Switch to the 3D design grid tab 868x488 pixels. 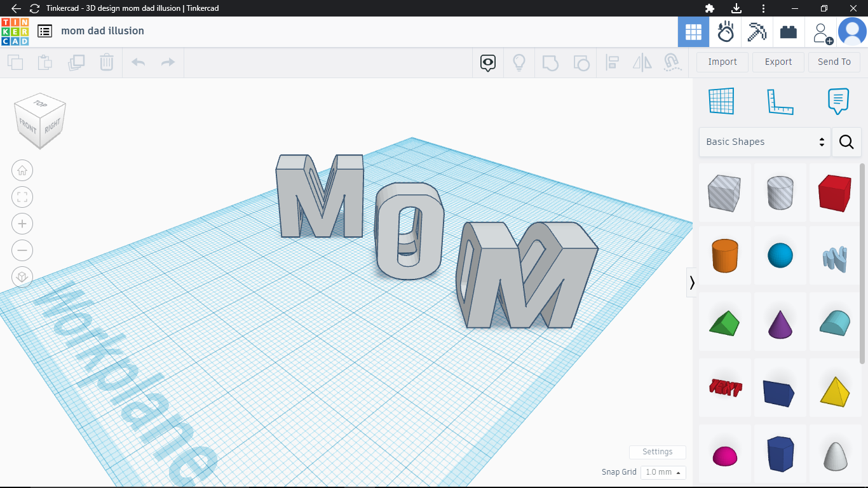(x=693, y=31)
